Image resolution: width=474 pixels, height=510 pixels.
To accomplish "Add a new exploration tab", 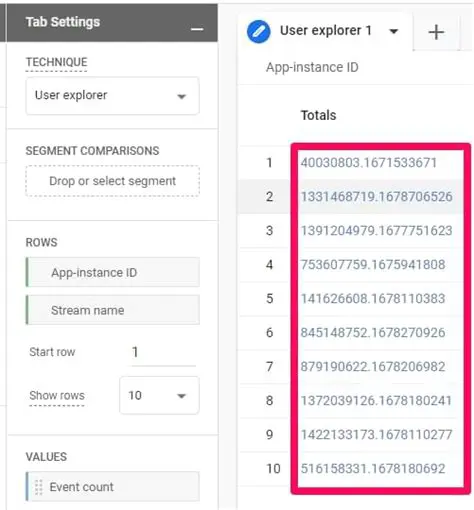I will click(x=436, y=32).
